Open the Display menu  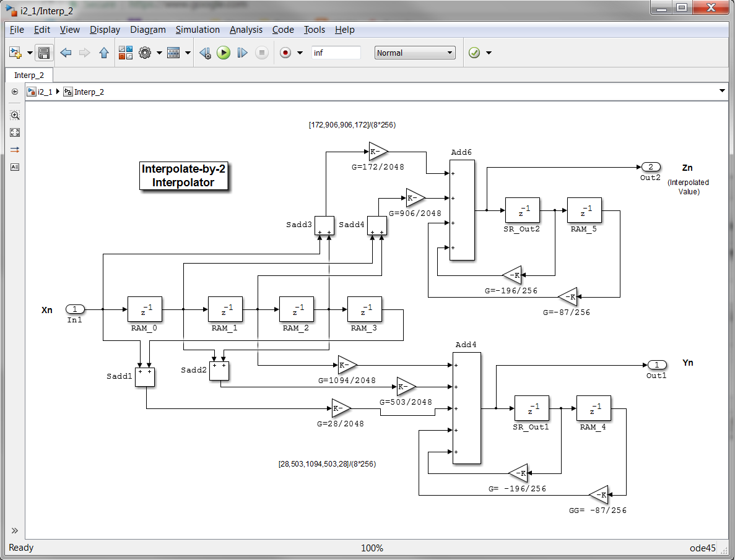[105, 30]
